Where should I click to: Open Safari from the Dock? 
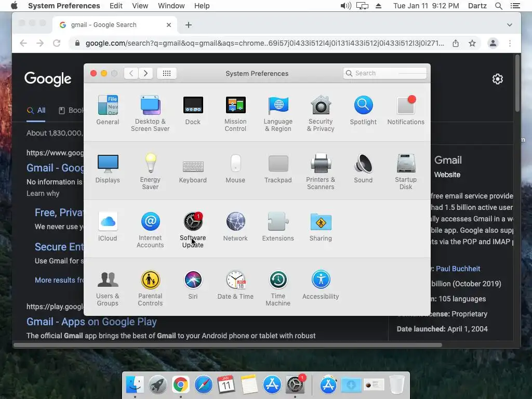click(x=203, y=385)
